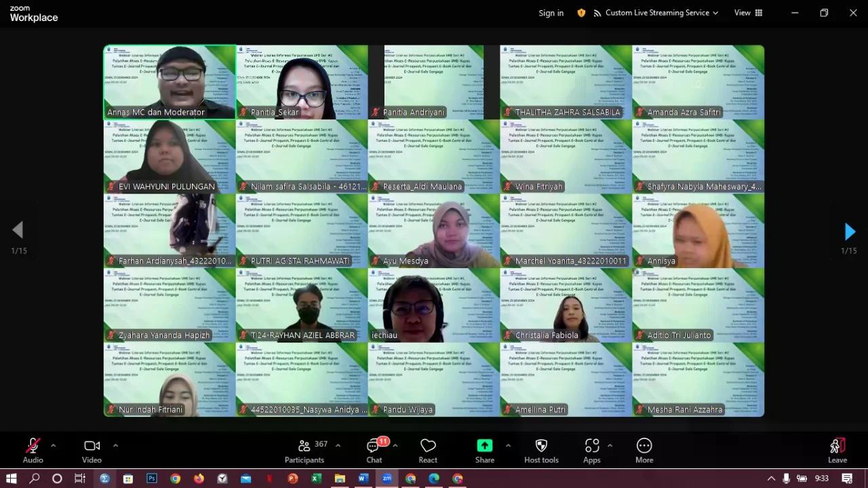Open the Chat panel
The height and width of the screenshot is (488, 868).
point(374,450)
